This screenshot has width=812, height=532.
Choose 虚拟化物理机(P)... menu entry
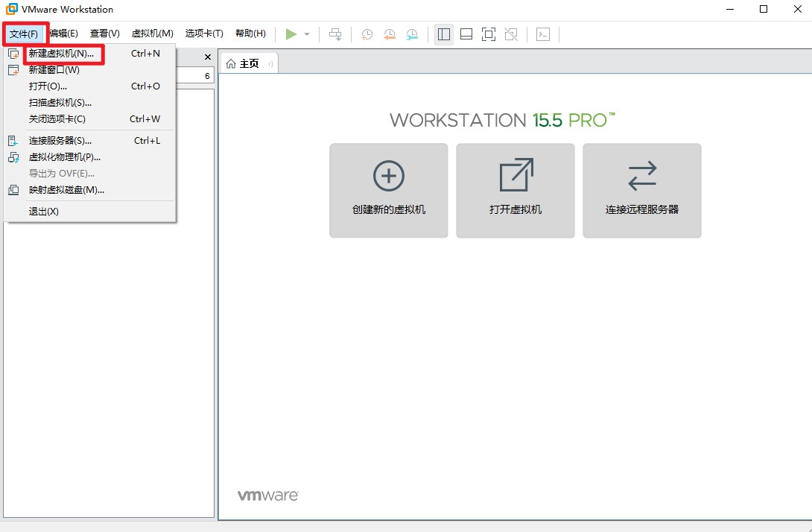pyautogui.click(x=89, y=157)
